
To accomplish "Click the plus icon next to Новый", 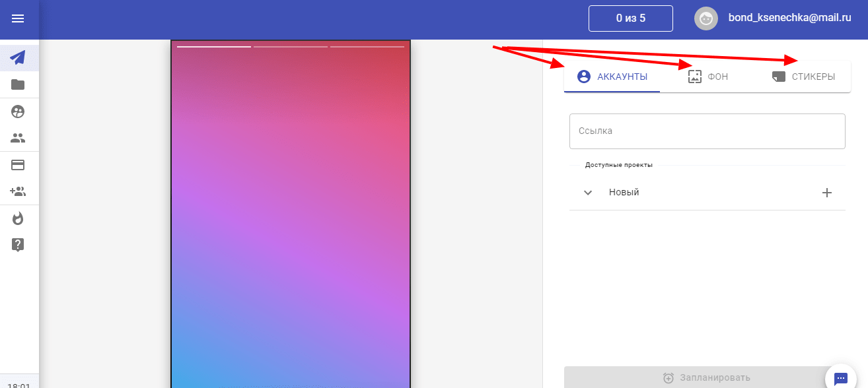I will click(x=826, y=193).
